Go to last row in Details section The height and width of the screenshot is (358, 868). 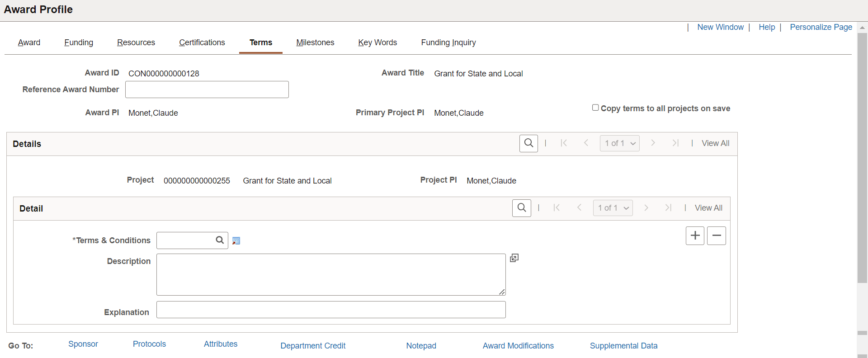coord(675,143)
